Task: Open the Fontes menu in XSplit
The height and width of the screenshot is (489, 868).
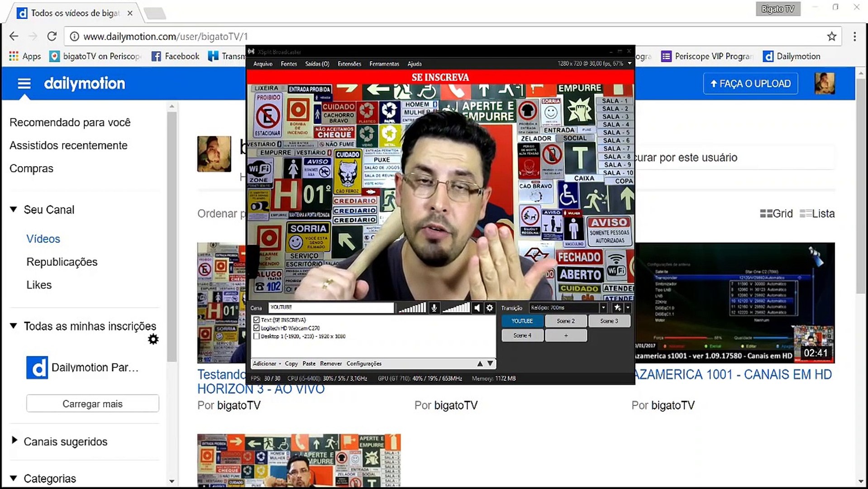Action: pos(289,64)
